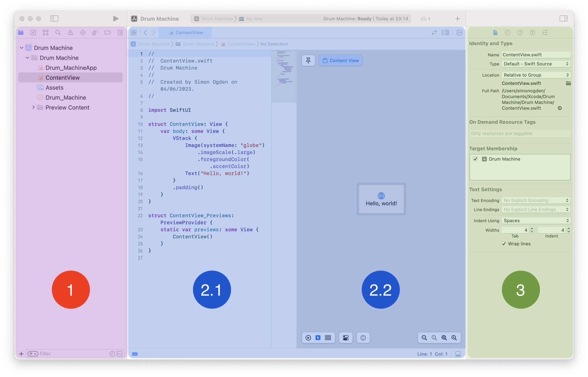
Task: Select the ContentView editor tab
Action: (186, 33)
